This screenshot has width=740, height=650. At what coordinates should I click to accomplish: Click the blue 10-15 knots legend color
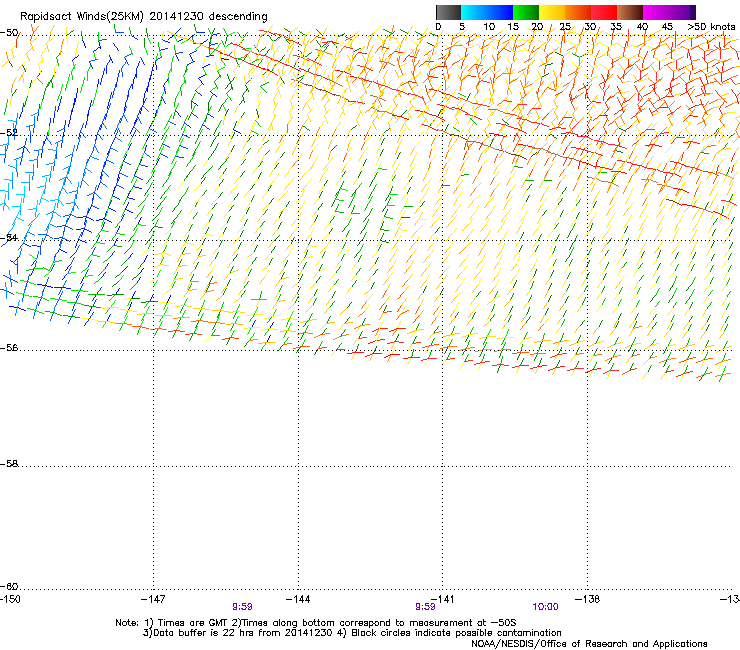(x=500, y=12)
